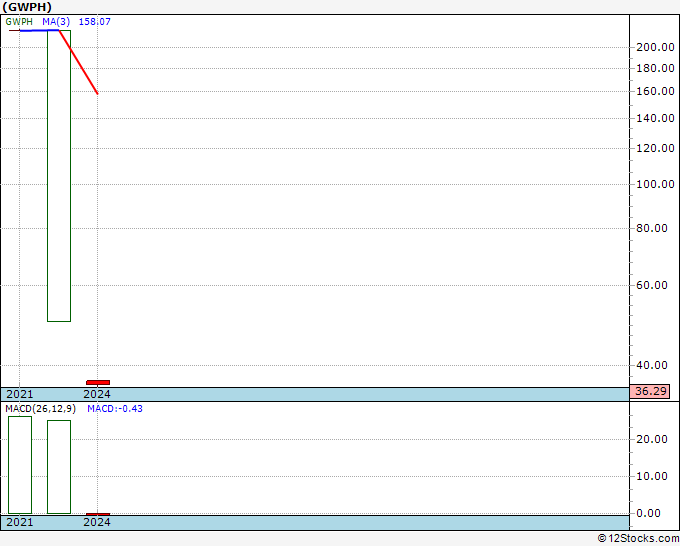Click the small red 2024 price candle

click(98, 383)
